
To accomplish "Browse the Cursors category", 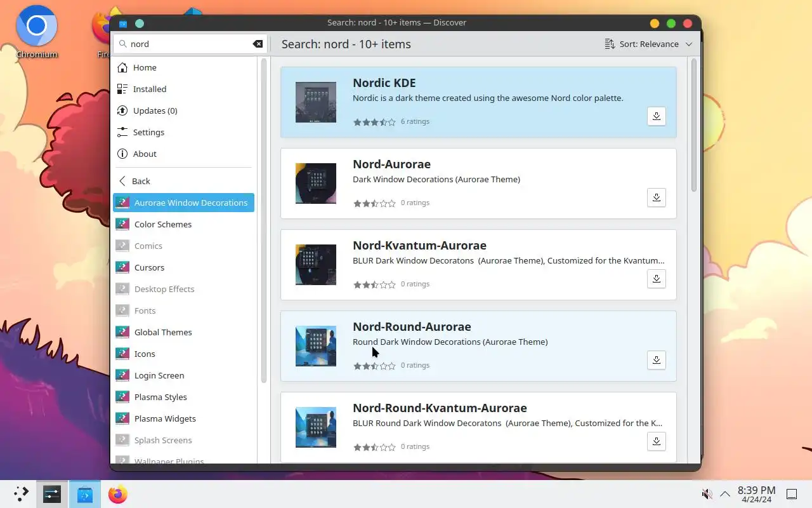I will click(184, 267).
